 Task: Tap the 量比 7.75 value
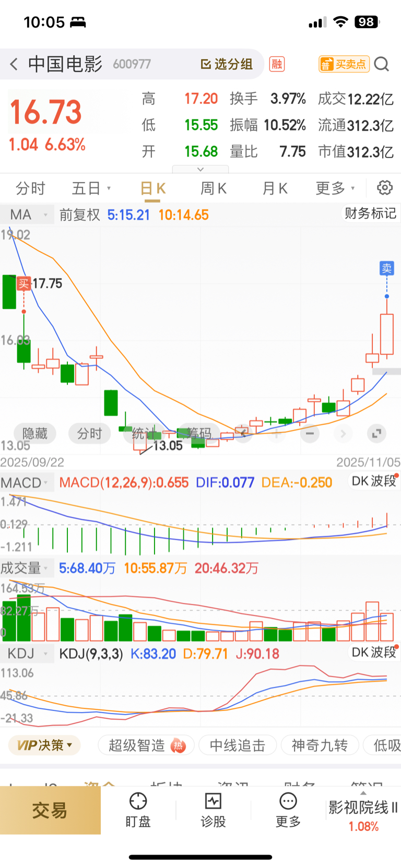(268, 151)
